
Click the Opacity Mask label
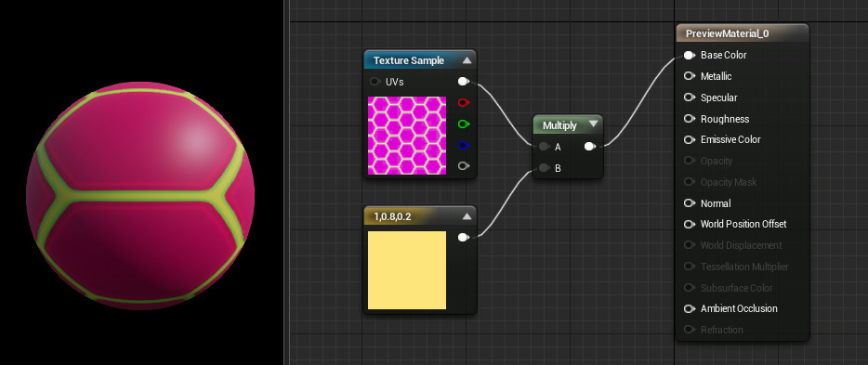[x=729, y=182]
